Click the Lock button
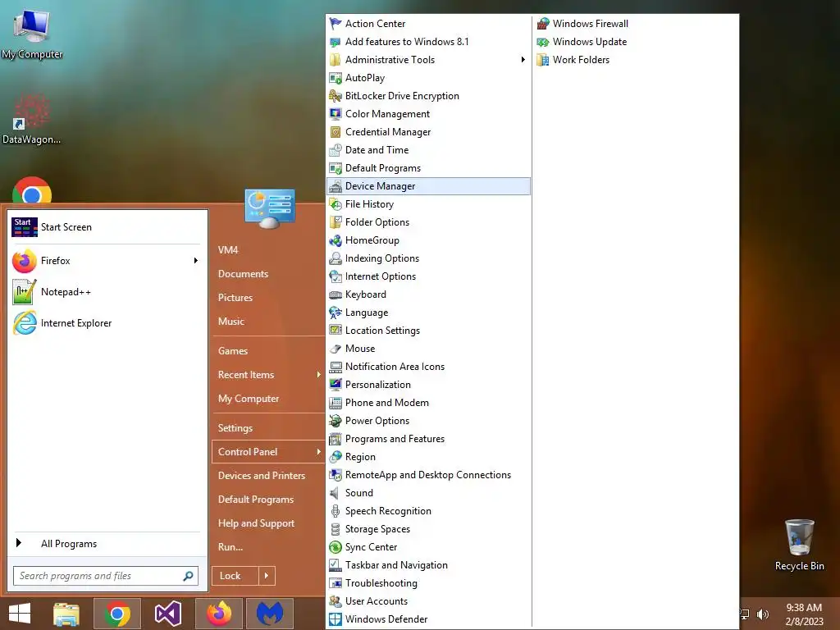The image size is (840, 630). 235,576
